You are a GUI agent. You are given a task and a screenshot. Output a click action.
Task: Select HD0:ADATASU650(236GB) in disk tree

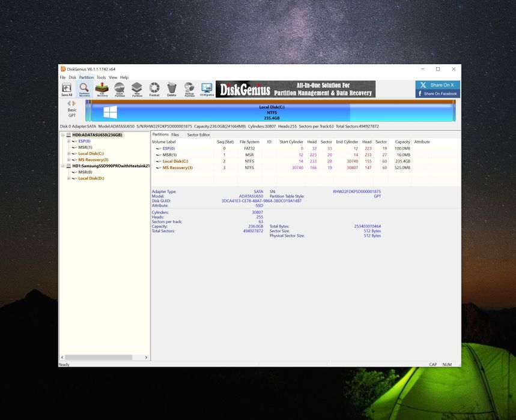pos(97,135)
